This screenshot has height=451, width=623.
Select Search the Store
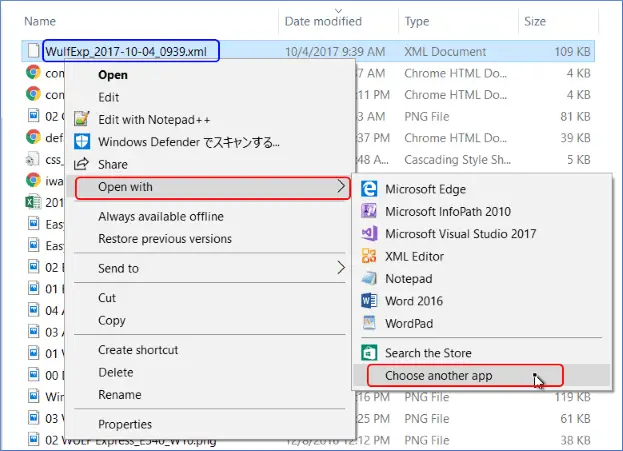click(x=428, y=353)
